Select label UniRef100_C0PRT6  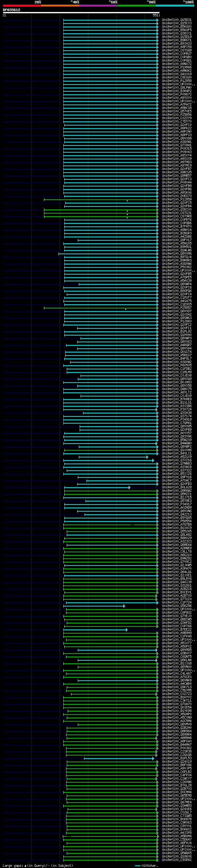click(176, 219)
